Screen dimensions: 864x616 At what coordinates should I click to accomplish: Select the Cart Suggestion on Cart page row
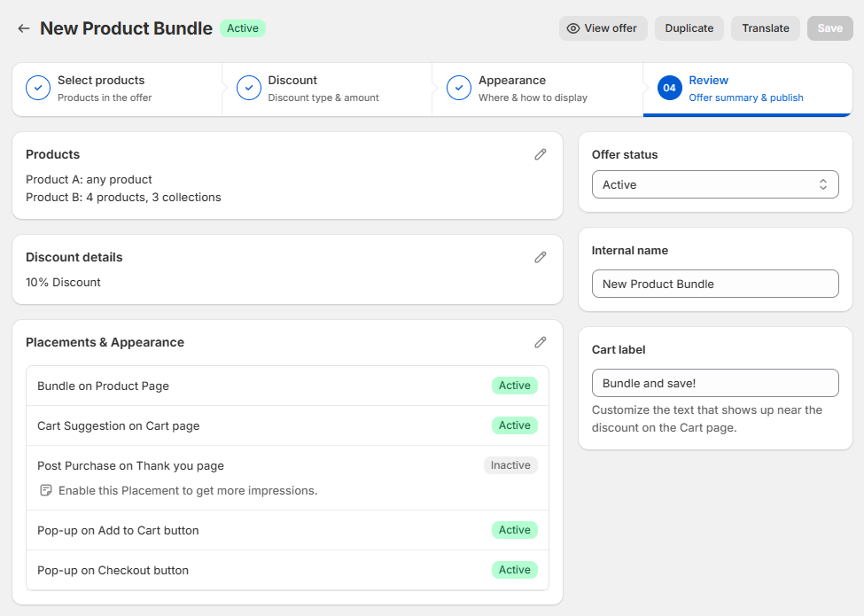coord(288,425)
